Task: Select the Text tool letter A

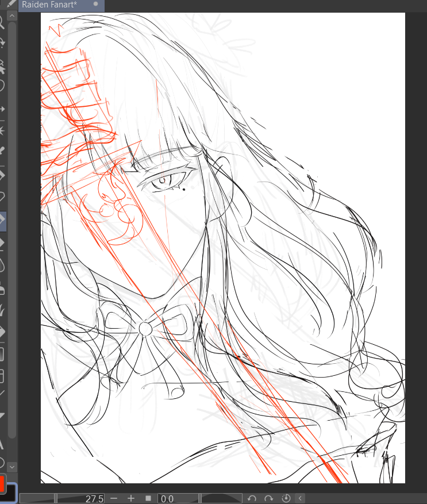Action: 2,445
